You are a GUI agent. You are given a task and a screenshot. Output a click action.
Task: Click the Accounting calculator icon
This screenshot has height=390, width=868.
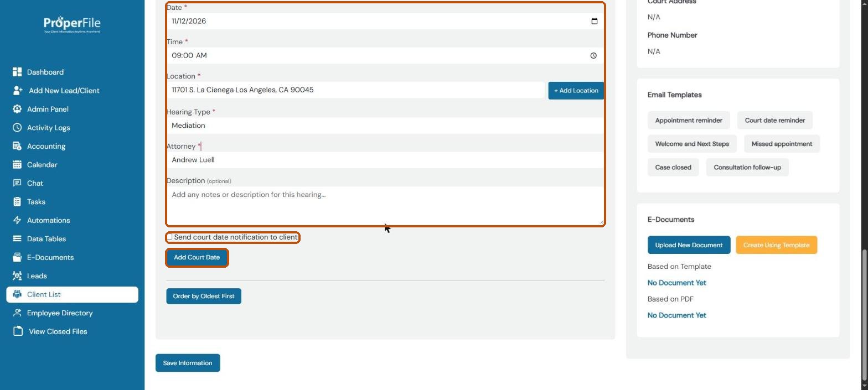pos(17,146)
